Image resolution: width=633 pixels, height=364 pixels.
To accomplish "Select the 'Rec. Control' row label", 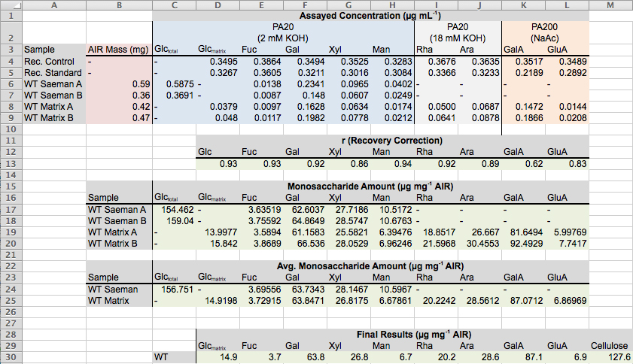I will 54,62.
